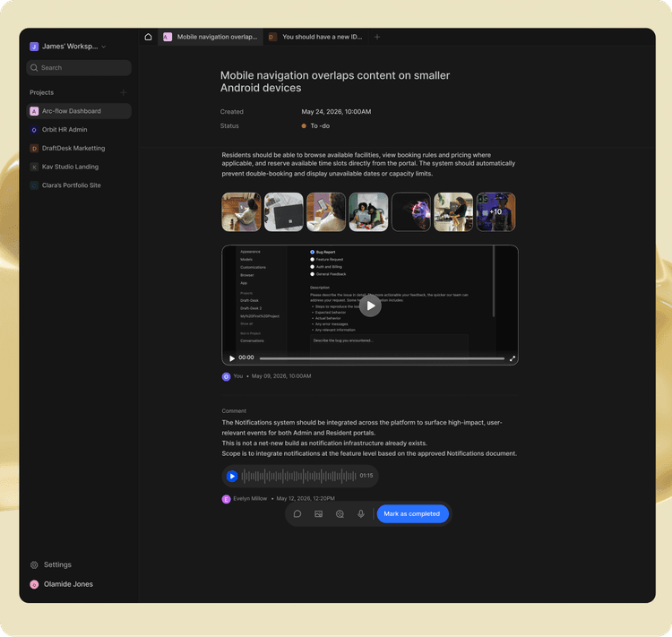Open Clara's Portfolio Site project
The height and width of the screenshot is (637, 672).
click(79, 185)
